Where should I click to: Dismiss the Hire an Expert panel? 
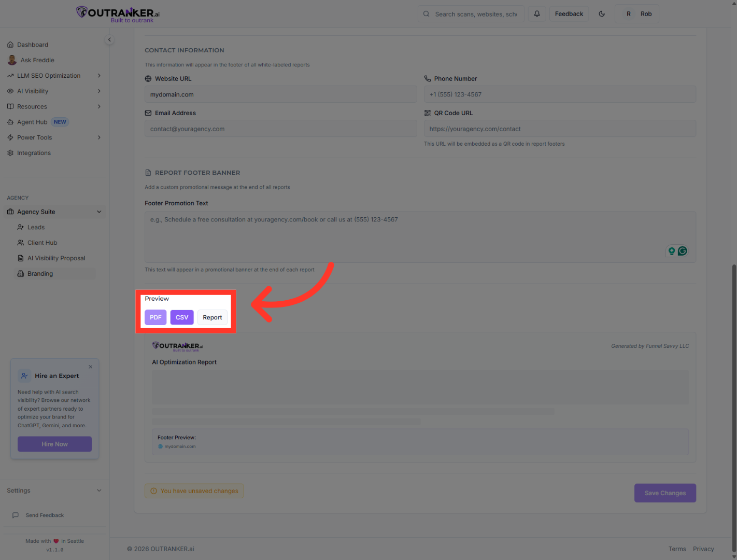[90, 367]
